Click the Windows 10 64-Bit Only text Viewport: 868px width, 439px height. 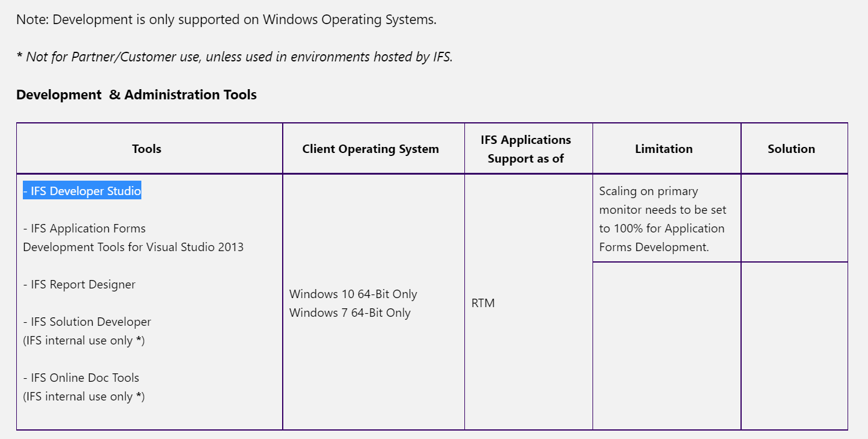(353, 294)
